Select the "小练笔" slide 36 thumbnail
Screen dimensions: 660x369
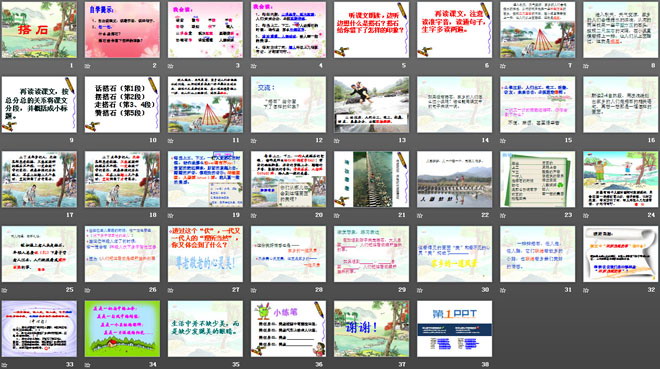[288, 329]
